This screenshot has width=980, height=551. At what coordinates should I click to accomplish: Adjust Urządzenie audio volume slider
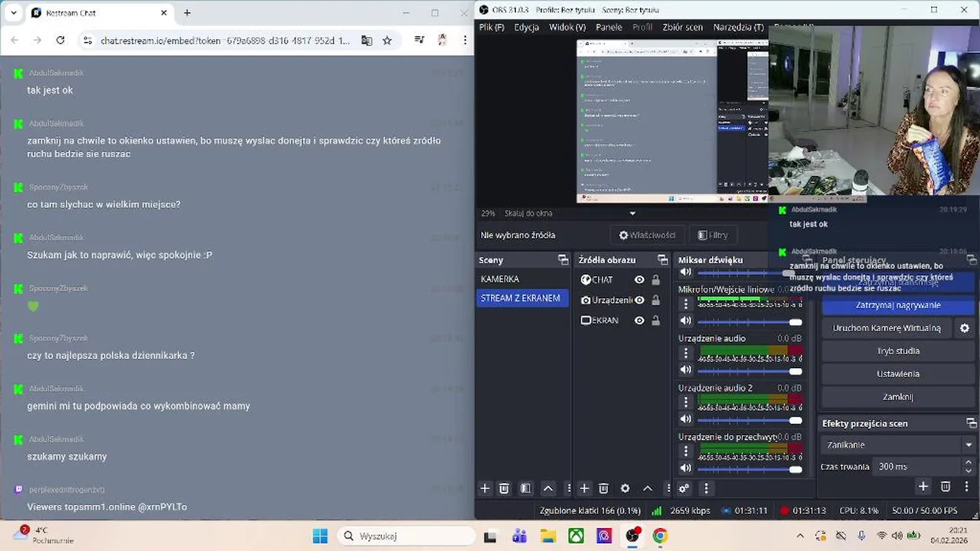coord(750,370)
